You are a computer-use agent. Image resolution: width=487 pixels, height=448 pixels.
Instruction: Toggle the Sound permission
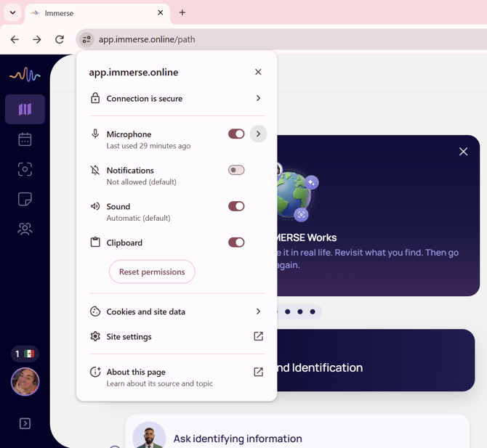pos(236,206)
